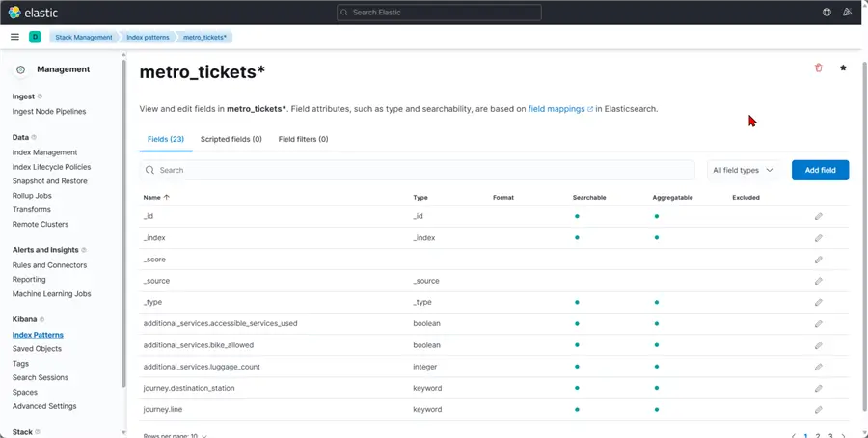
Task: Open Index Management
Action: (44, 152)
